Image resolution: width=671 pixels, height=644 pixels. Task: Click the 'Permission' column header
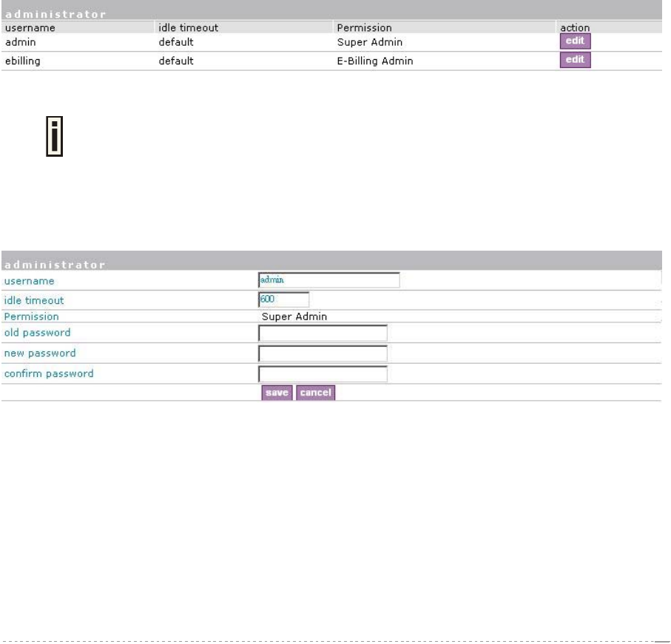pyautogui.click(x=364, y=28)
